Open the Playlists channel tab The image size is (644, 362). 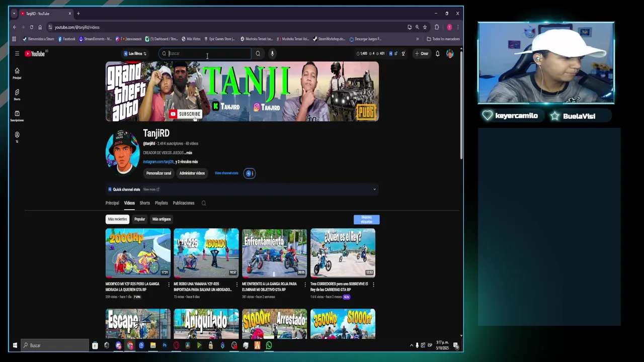click(x=162, y=203)
